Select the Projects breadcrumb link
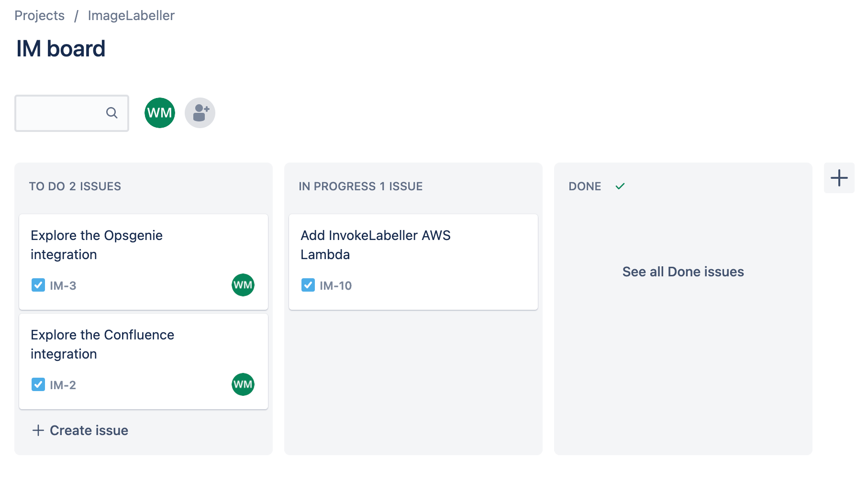868x480 pixels. (40, 15)
